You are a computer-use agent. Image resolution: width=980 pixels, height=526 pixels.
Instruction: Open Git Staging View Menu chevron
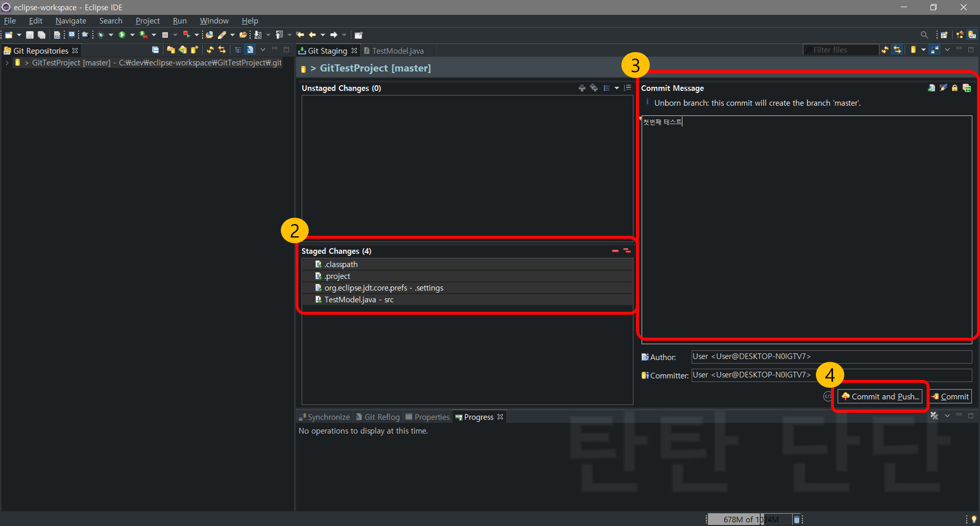(947, 50)
